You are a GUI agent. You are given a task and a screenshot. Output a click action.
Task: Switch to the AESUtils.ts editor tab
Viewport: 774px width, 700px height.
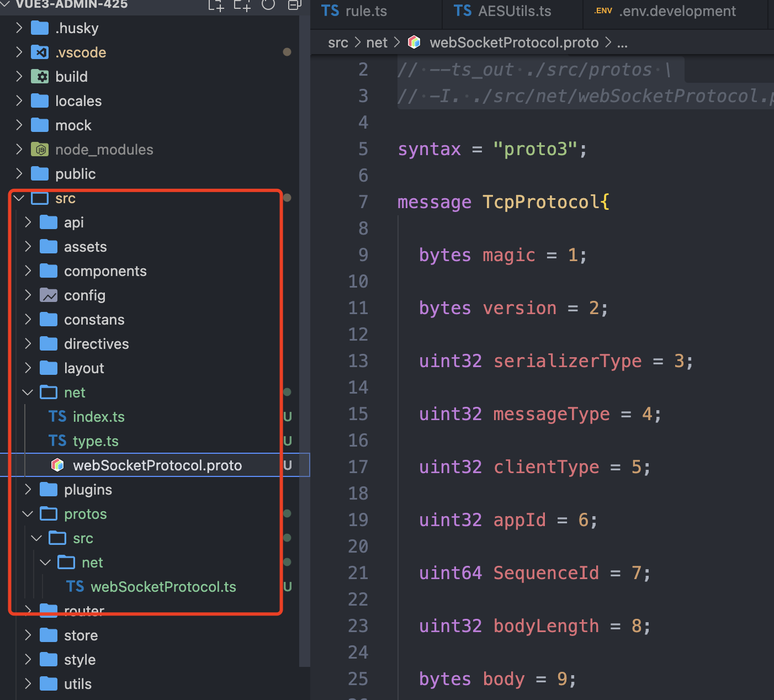point(513,11)
